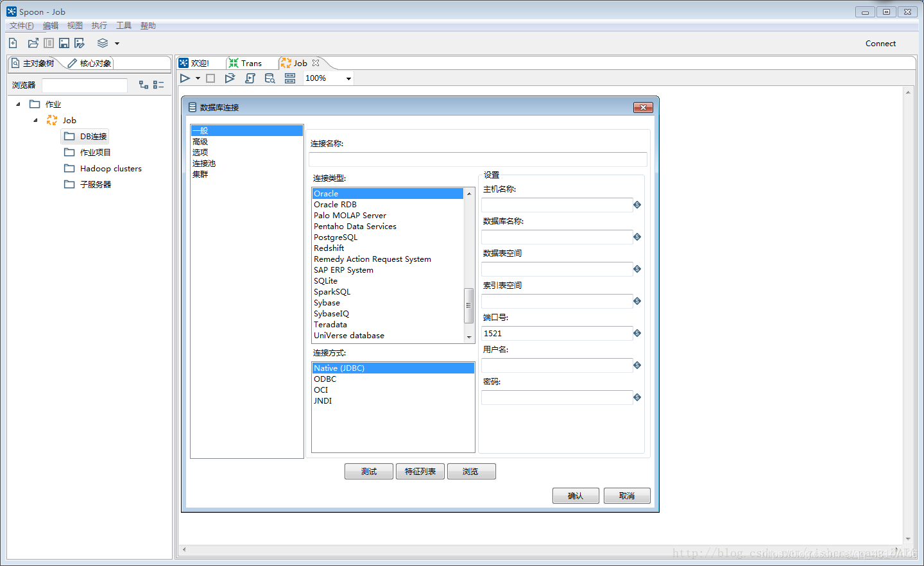
Task: Open the 视图 menu
Action: coord(74,26)
